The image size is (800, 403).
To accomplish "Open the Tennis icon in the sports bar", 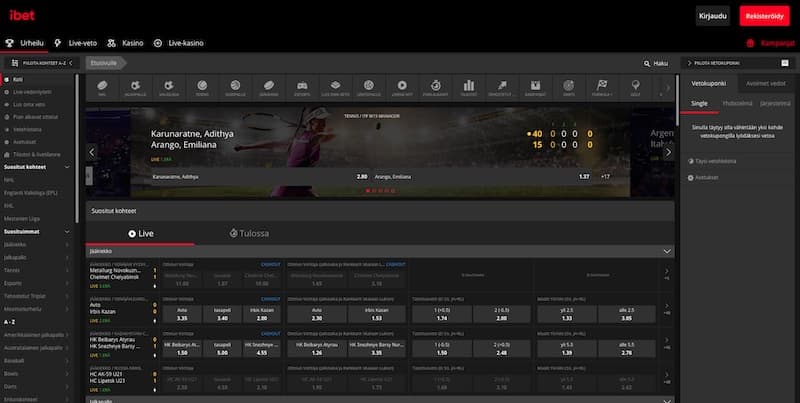I will pyautogui.click(x=202, y=88).
